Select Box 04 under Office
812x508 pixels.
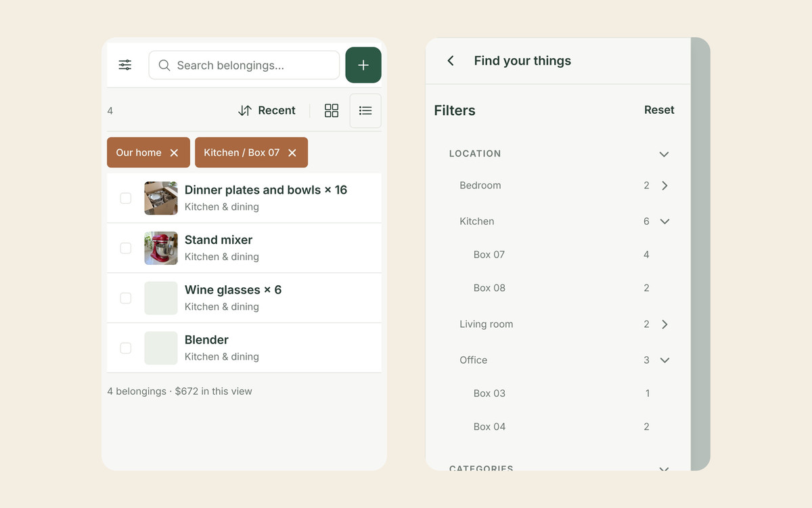click(489, 427)
